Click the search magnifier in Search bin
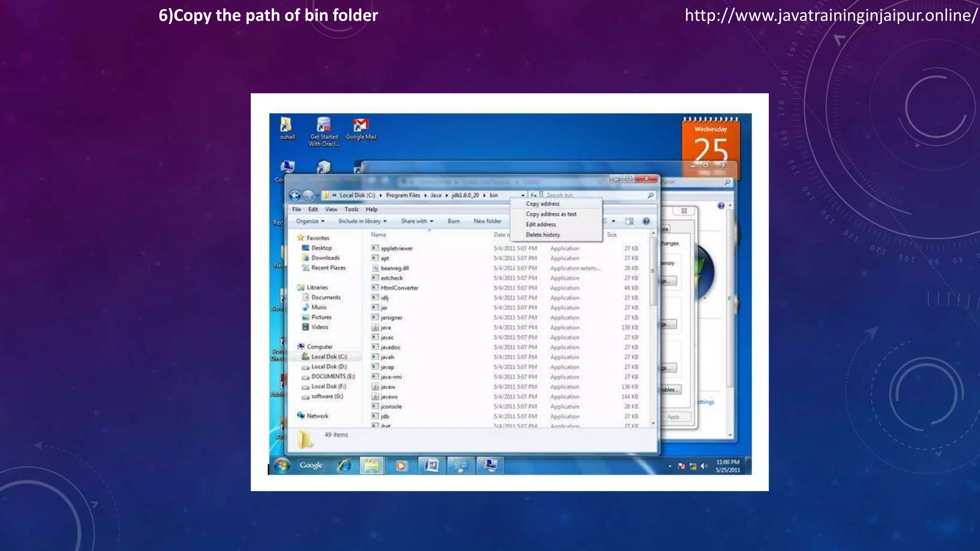Viewport: 980px width, 551px height. tap(650, 195)
